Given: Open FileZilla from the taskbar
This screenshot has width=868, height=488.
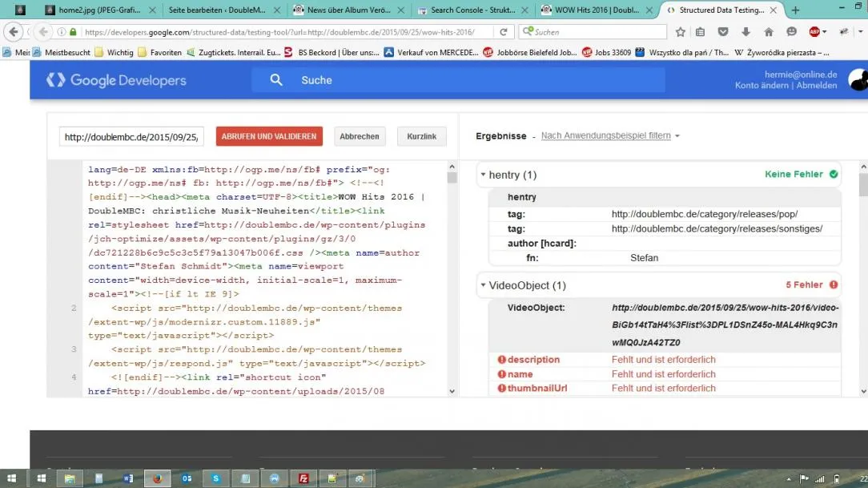Looking at the screenshot, I should coord(303,478).
